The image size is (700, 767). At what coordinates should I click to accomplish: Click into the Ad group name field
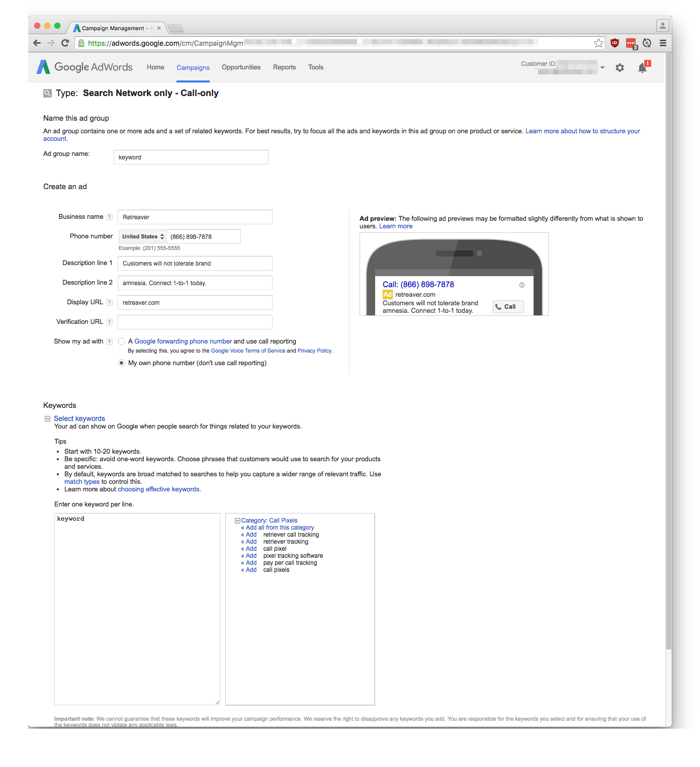(x=191, y=157)
